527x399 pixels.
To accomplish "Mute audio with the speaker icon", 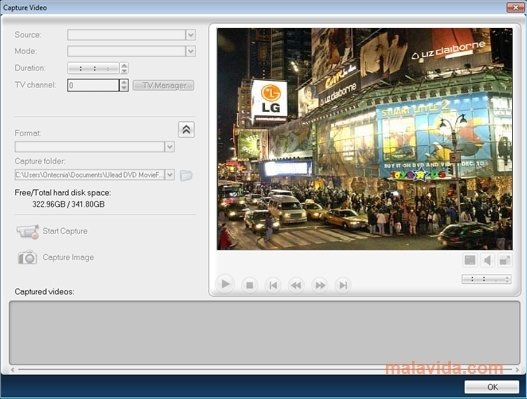I will click(x=487, y=260).
